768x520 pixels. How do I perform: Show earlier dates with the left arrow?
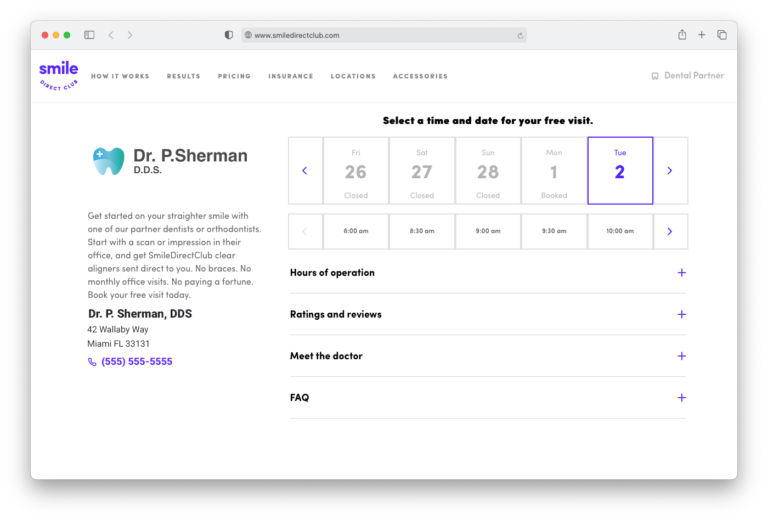[305, 170]
